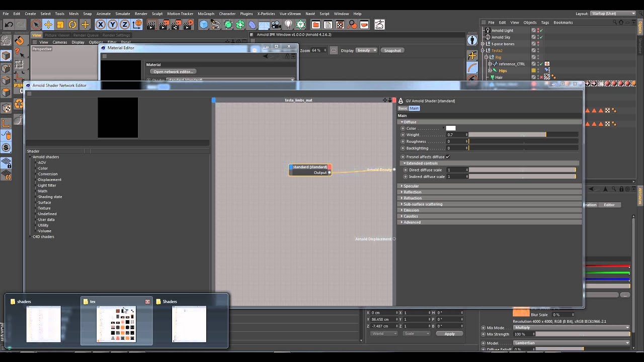Select the Move tool
The width and height of the screenshot is (644, 362).
pos(48,25)
